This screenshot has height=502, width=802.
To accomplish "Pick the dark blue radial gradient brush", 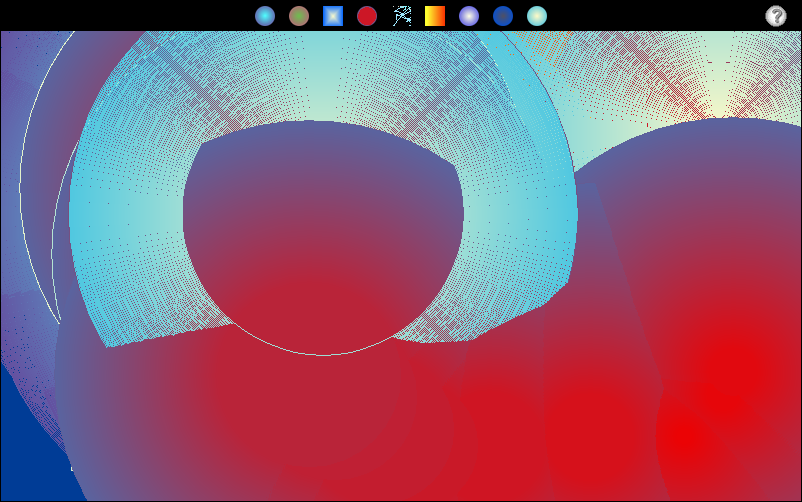I will 503,16.
